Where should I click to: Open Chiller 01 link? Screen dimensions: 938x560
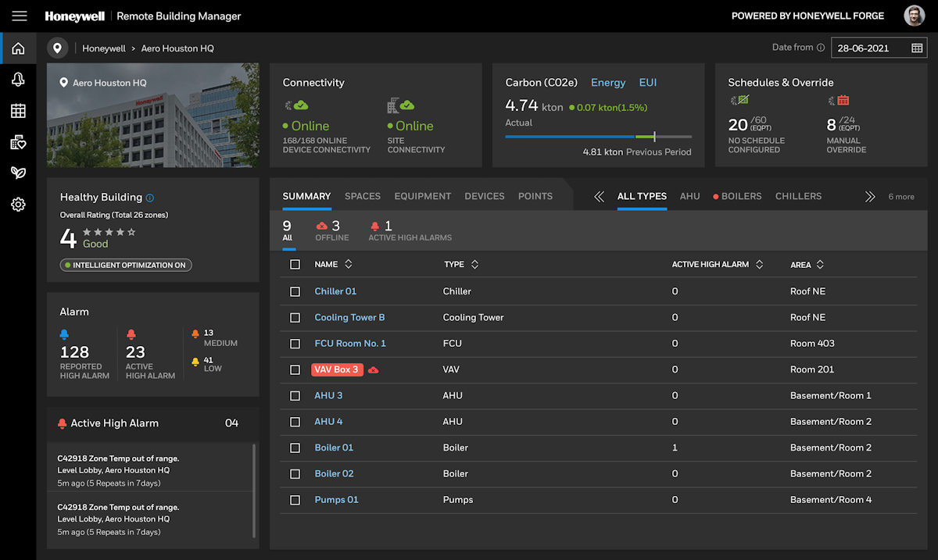click(x=335, y=291)
